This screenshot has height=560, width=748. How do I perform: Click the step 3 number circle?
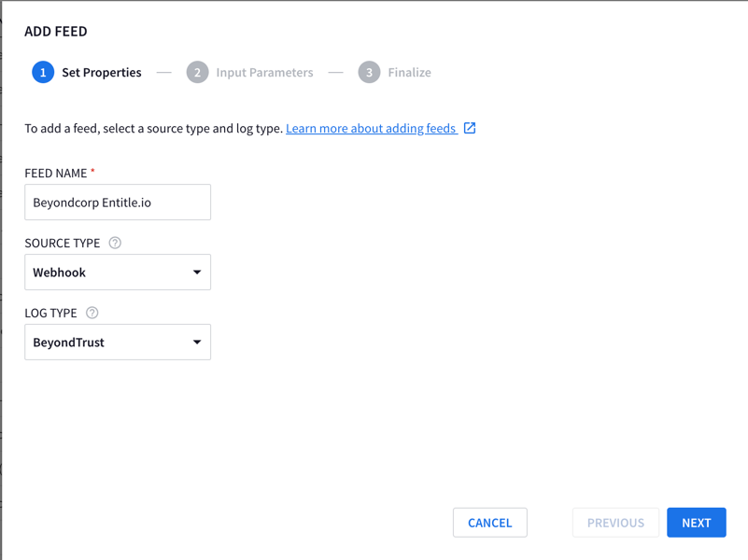pos(369,73)
